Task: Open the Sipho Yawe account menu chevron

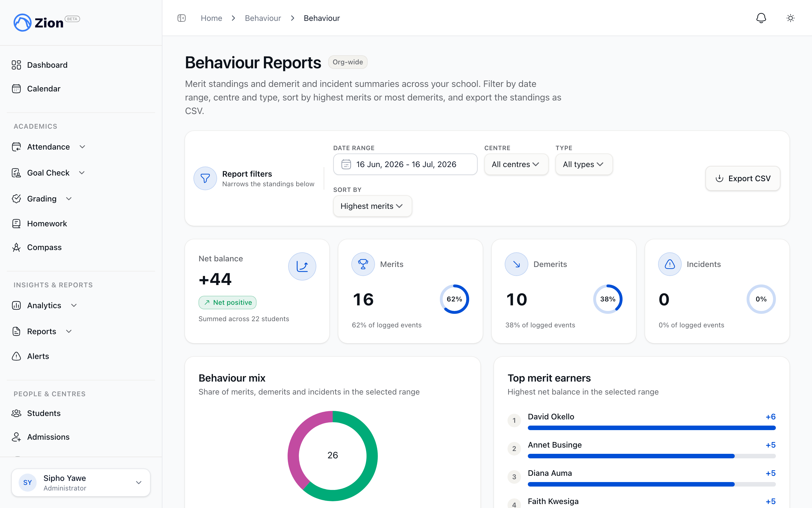Action: point(139,483)
